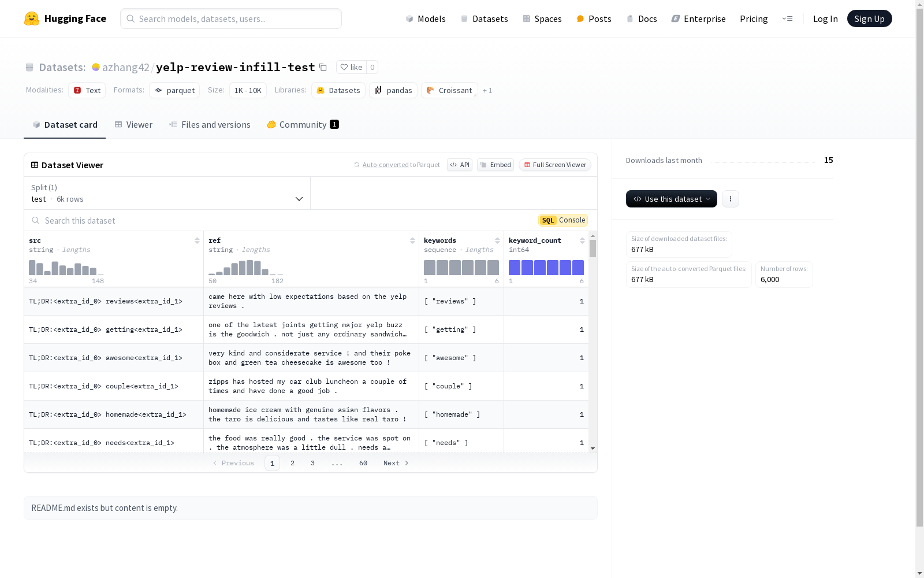Select the pandas library tag
Screen dimensions: 924x578
393,90
